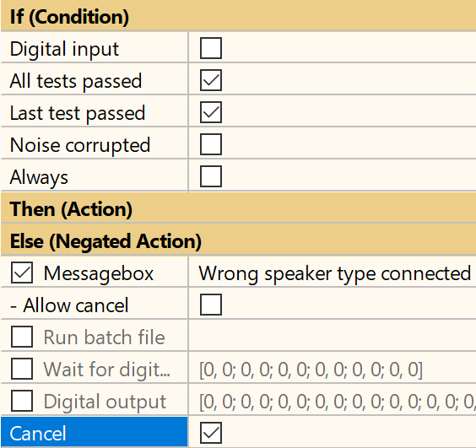476x448 pixels.
Task: Collapse the Else (Negated Action) section
Action: pyautogui.click(x=238, y=240)
